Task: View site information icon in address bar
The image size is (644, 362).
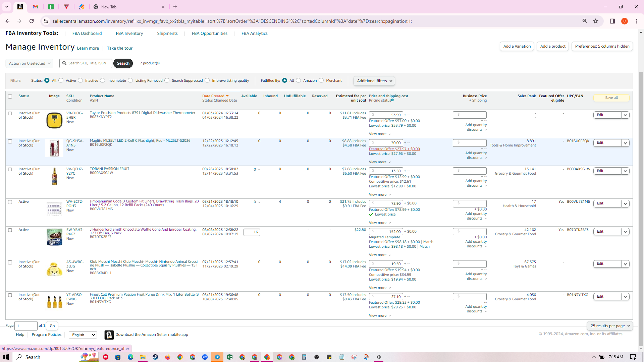Action: [x=46, y=21]
